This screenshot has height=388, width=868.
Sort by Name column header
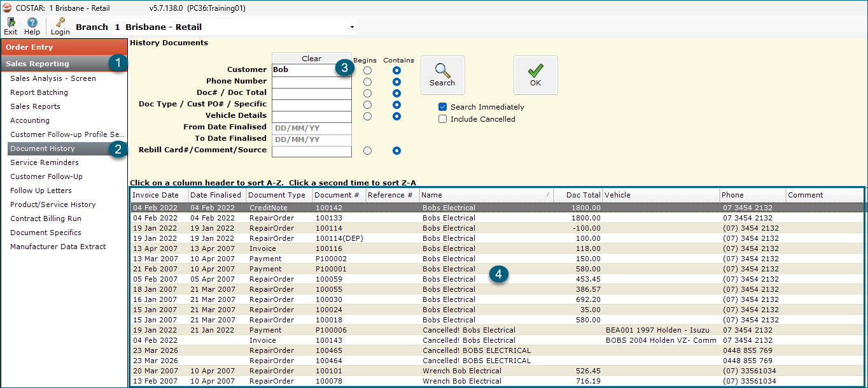point(486,195)
